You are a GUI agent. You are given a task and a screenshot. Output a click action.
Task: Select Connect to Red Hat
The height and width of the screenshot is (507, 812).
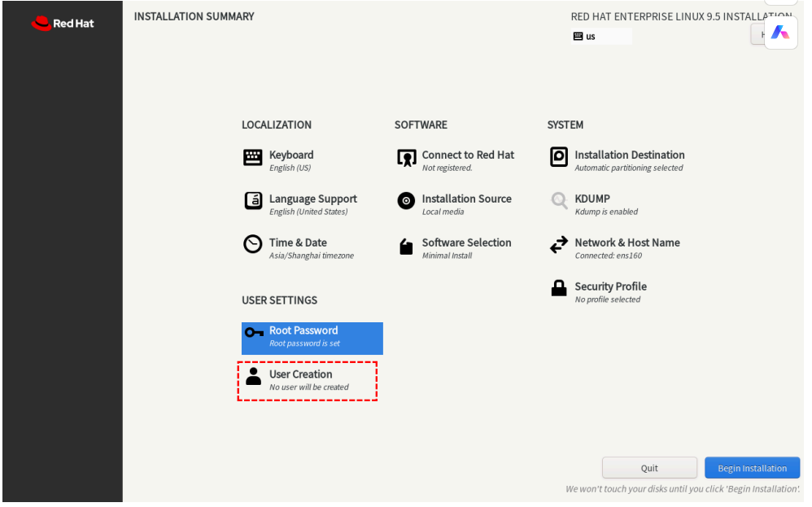(468, 155)
